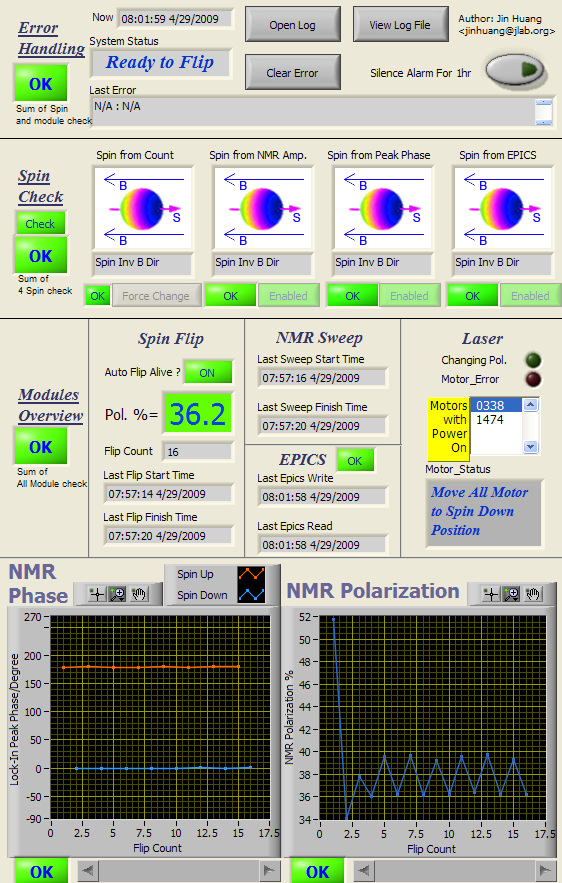Toggle Enabled under Spin from NMR Amp.

click(288, 296)
